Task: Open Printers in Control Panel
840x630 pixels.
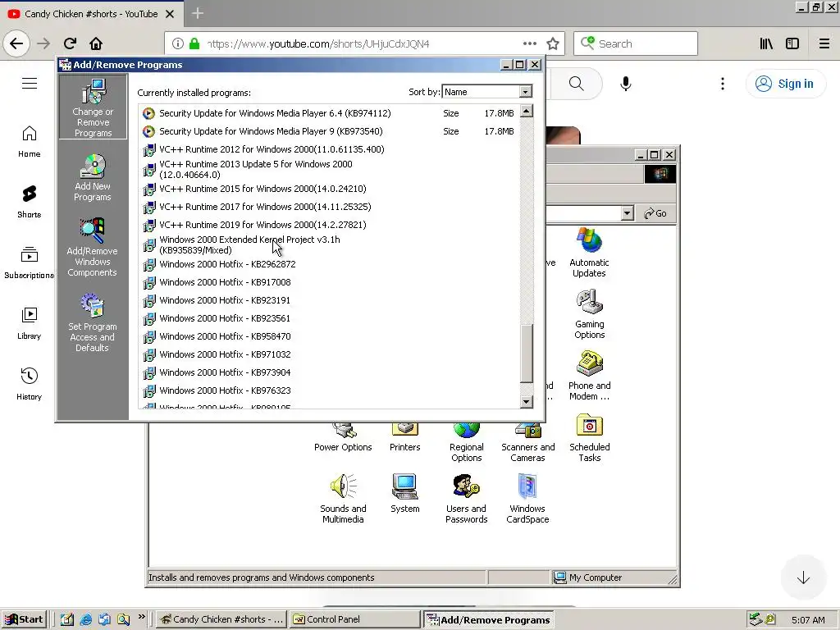Action: tap(405, 438)
